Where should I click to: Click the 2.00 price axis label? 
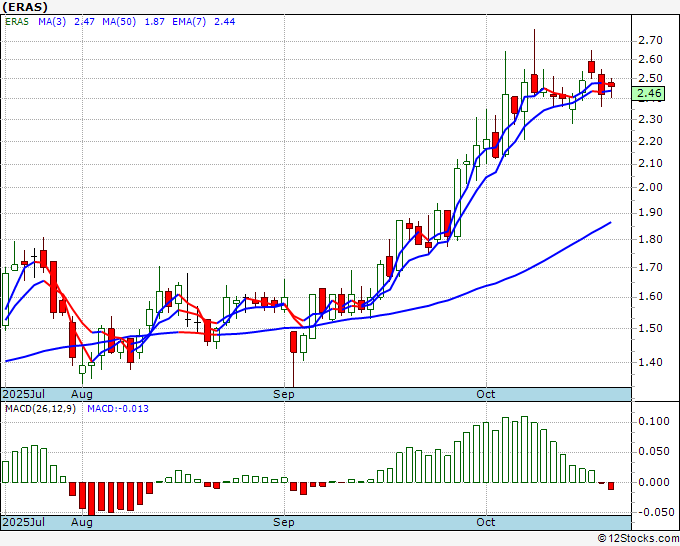650,187
